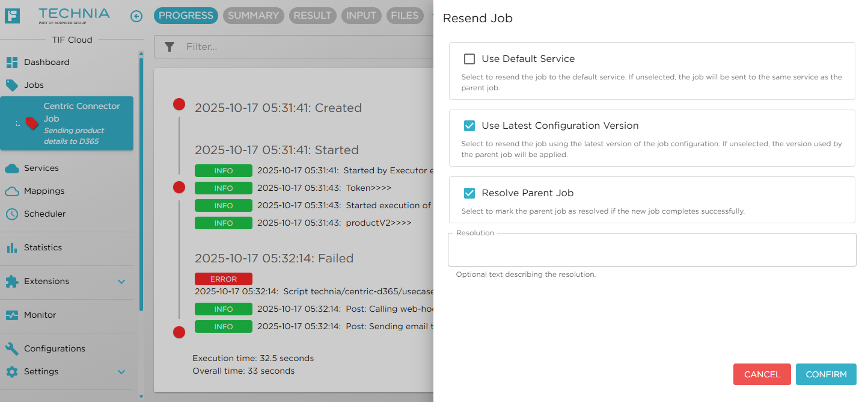Switch to the SUMMARY tab

click(253, 16)
